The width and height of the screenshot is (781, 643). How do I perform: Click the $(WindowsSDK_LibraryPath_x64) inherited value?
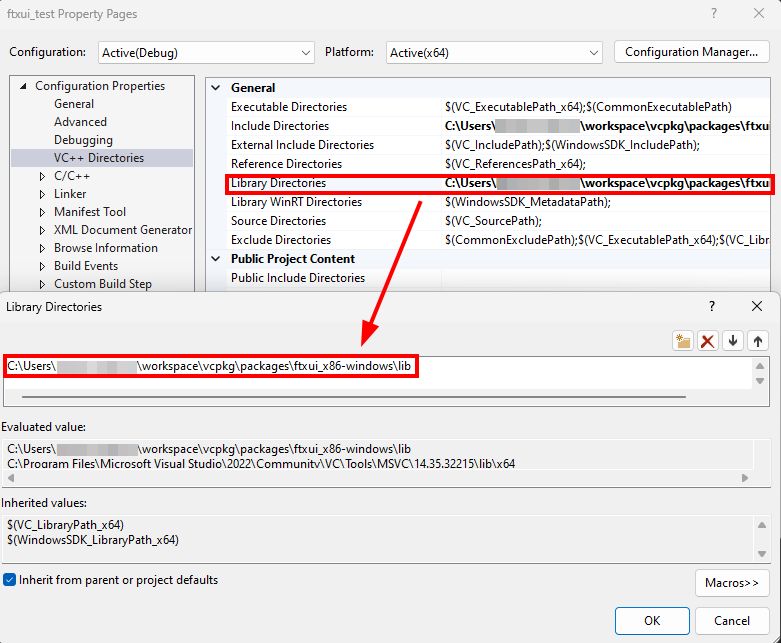coord(93,540)
